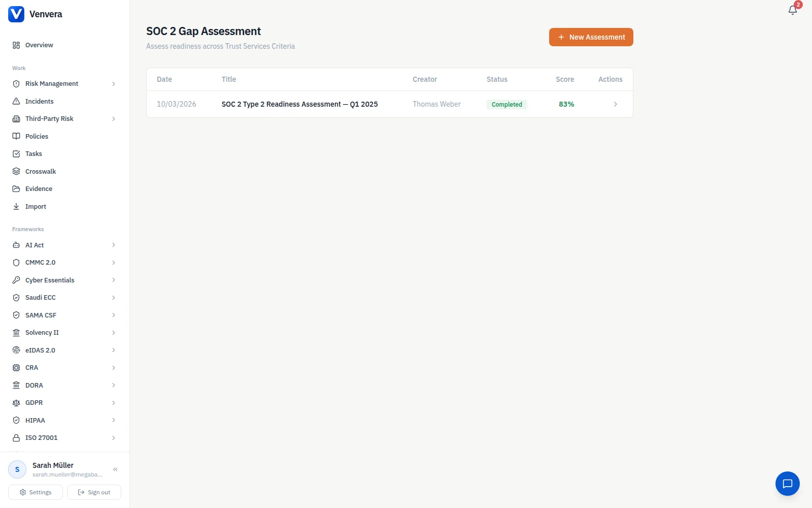812x508 pixels.
Task: Click the 83% score value
Action: [566, 104]
